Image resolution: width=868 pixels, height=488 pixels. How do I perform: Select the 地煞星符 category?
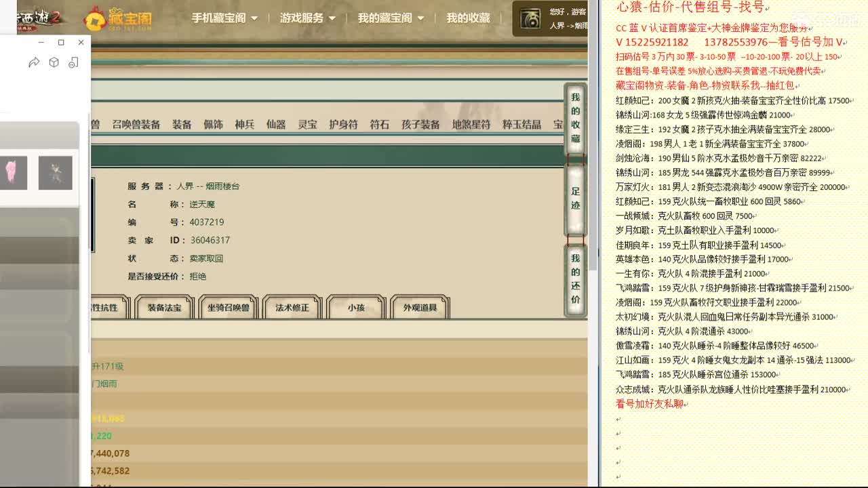[471, 125]
